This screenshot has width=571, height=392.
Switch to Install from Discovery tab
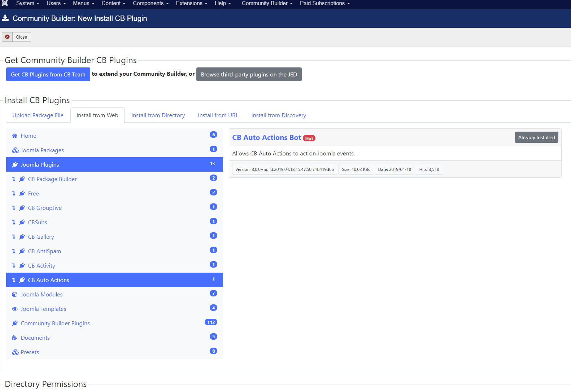[x=279, y=115]
